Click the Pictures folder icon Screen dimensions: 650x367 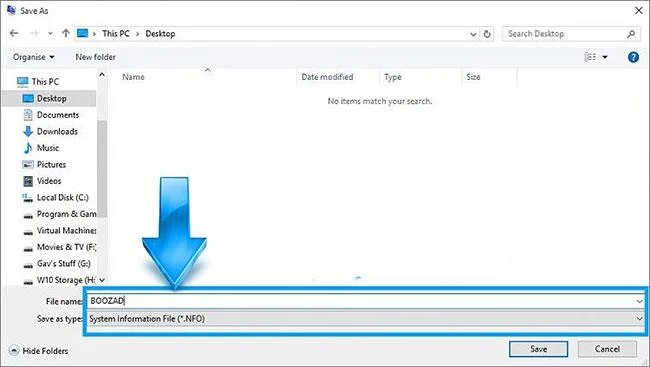coord(28,165)
